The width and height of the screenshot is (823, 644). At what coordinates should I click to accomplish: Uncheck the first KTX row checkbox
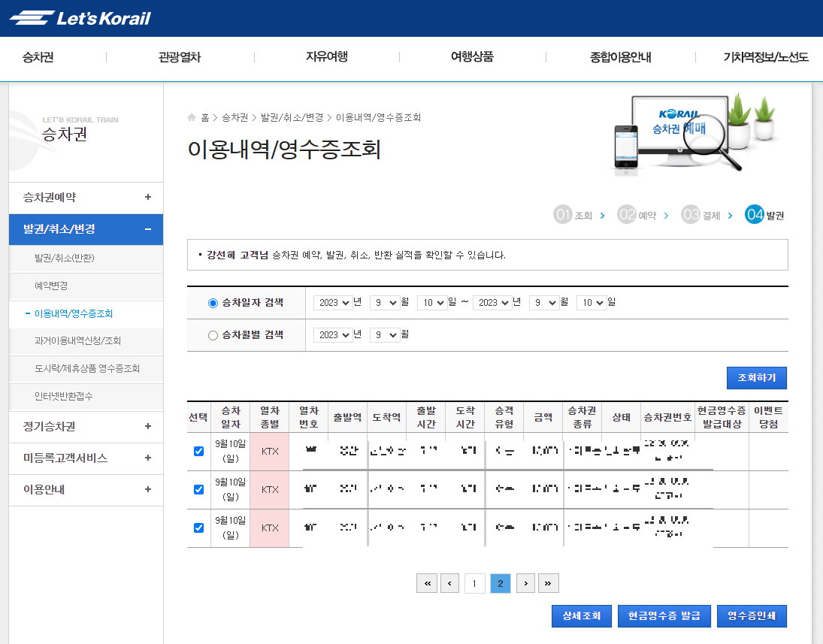[x=198, y=451]
